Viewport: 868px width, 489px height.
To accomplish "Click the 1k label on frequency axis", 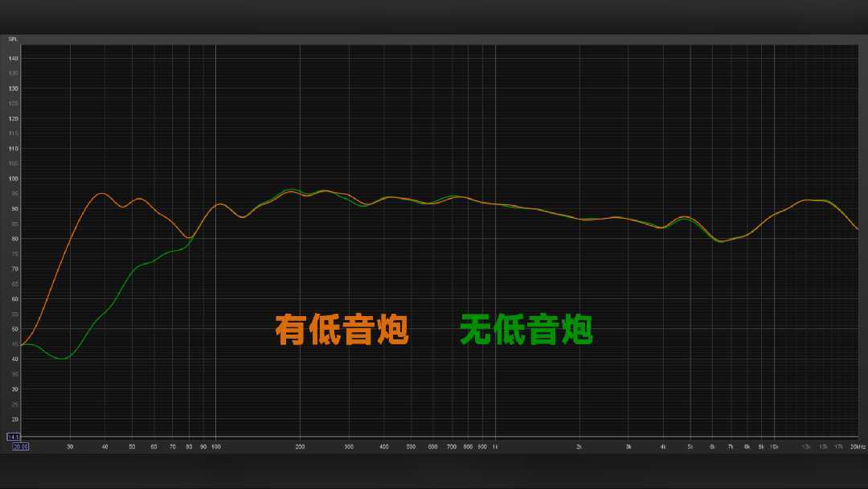I will click(495, 446).
